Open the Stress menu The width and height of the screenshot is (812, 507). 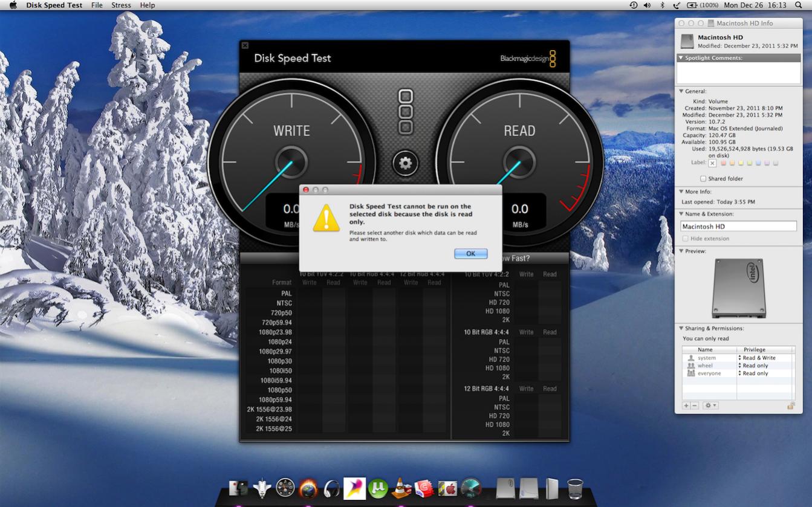click(121, 5)
